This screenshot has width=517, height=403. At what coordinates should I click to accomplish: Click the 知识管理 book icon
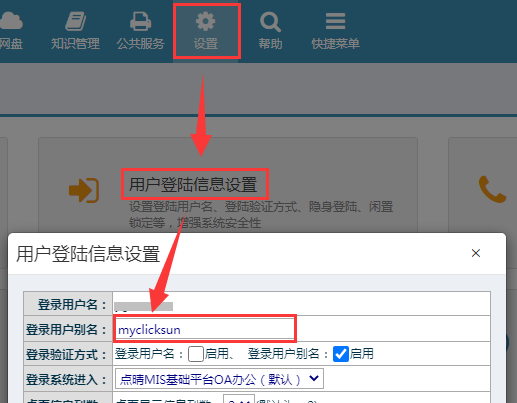tap(75, 21)
